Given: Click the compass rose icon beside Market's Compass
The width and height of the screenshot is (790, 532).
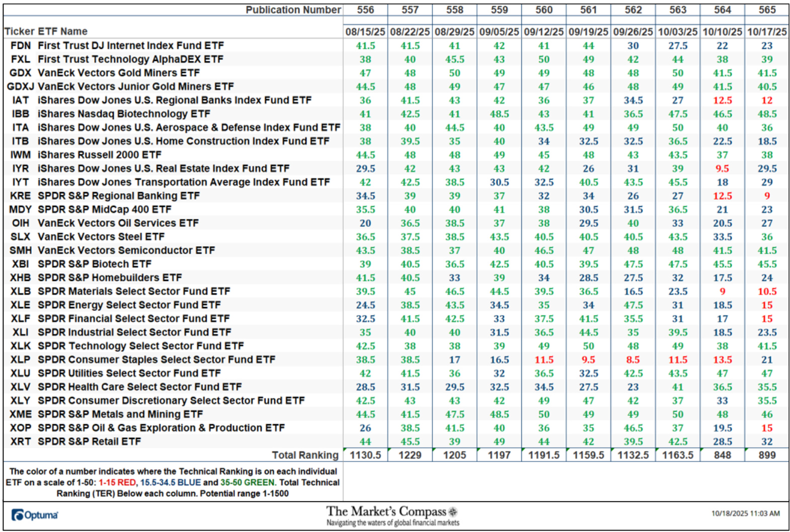Looking at the screenshot, I should [453, 512].
